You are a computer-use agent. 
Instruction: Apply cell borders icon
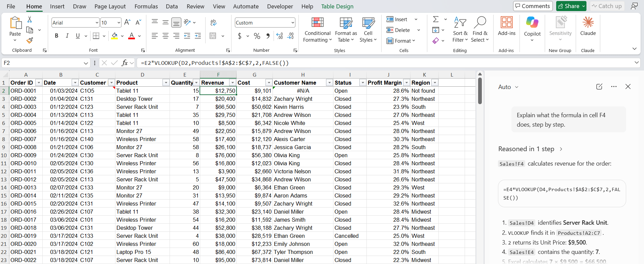(x=96, y=36)
